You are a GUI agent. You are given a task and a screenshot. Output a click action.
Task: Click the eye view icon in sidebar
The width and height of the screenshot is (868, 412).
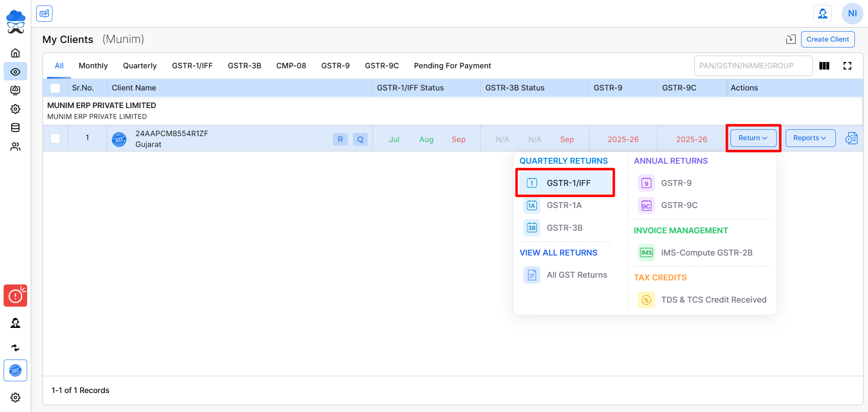(x=15, y=71)
